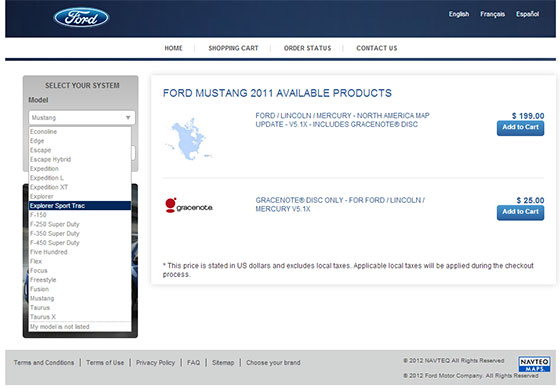Open the Contact Us page
Image resolution: width=560 pixels, height=388 pixels.
[377, 48]
